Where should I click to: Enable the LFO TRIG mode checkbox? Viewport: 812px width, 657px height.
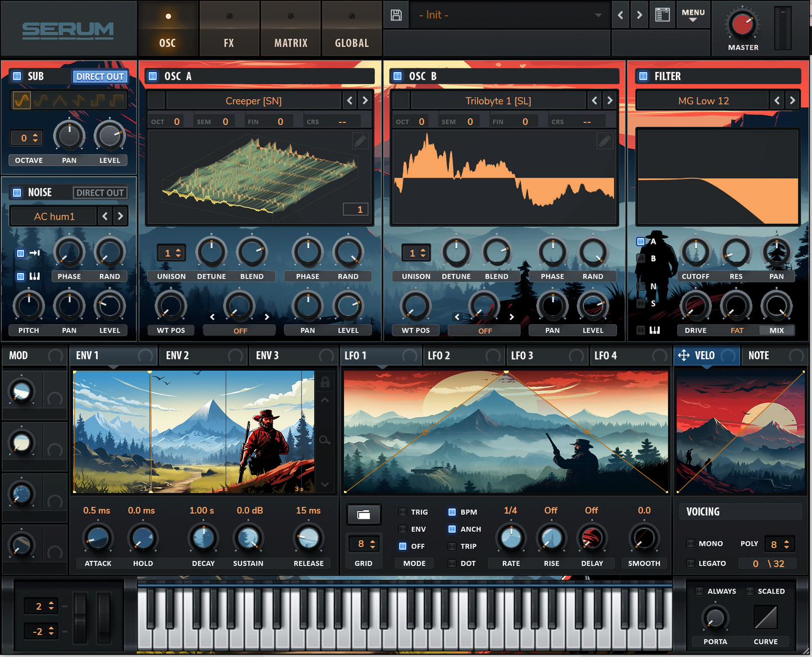click(x=402, y=512)
